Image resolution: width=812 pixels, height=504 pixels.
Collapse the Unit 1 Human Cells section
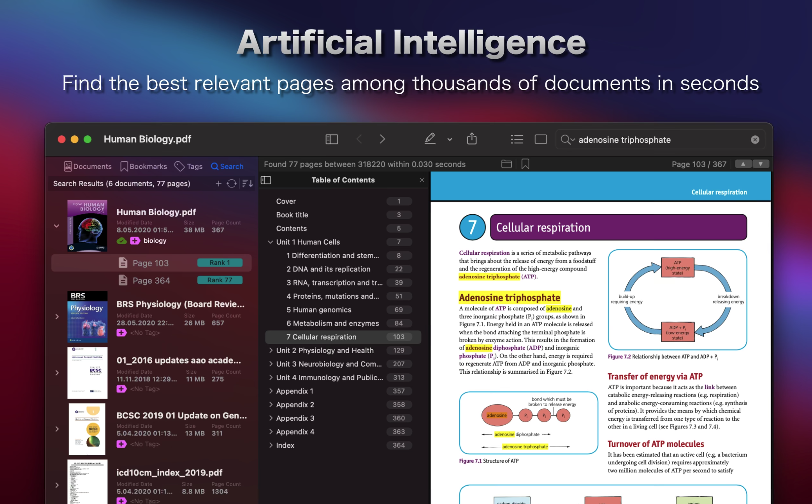[270, 242]
